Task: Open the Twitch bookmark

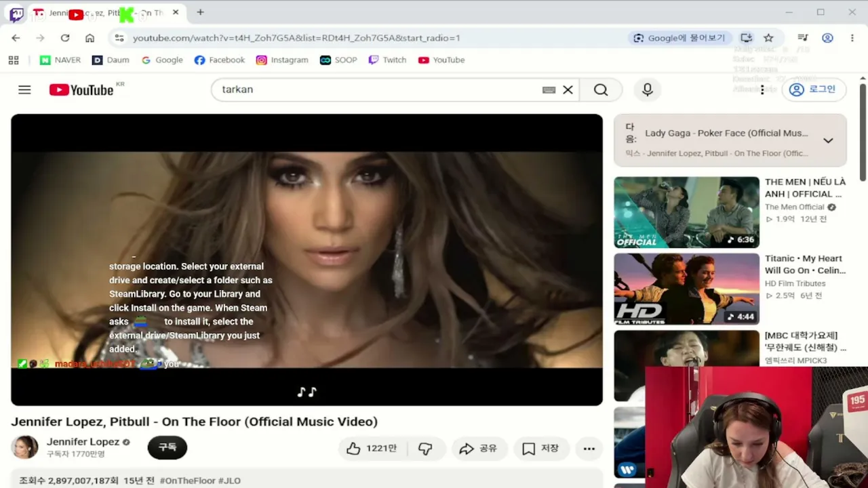Action: (387, 60)
